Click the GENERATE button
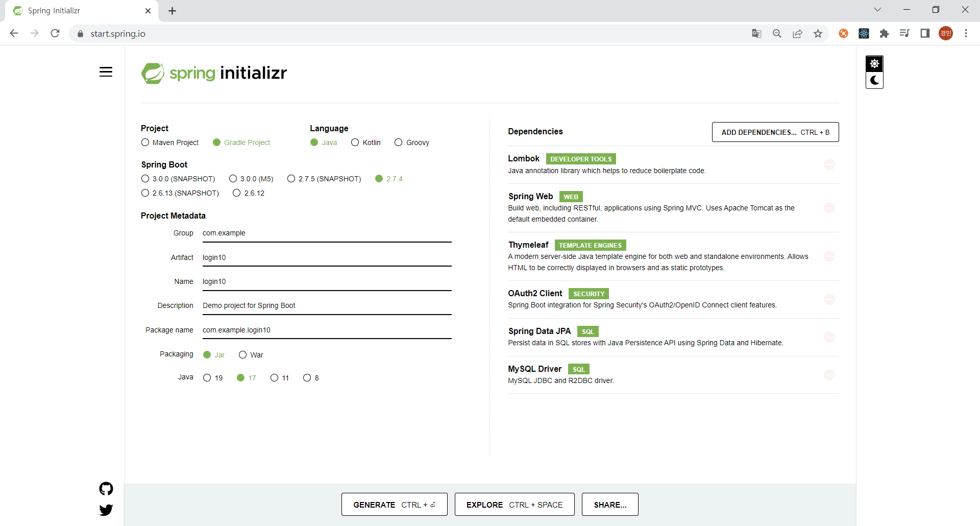Screen dimensions: 980x526 pyautogui.click(x=394, y=505)
